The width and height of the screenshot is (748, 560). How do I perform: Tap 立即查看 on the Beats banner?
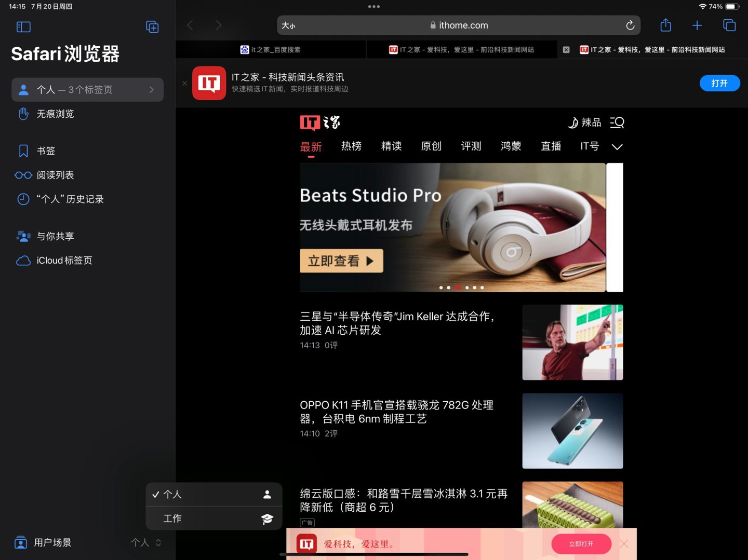[341, 261]
